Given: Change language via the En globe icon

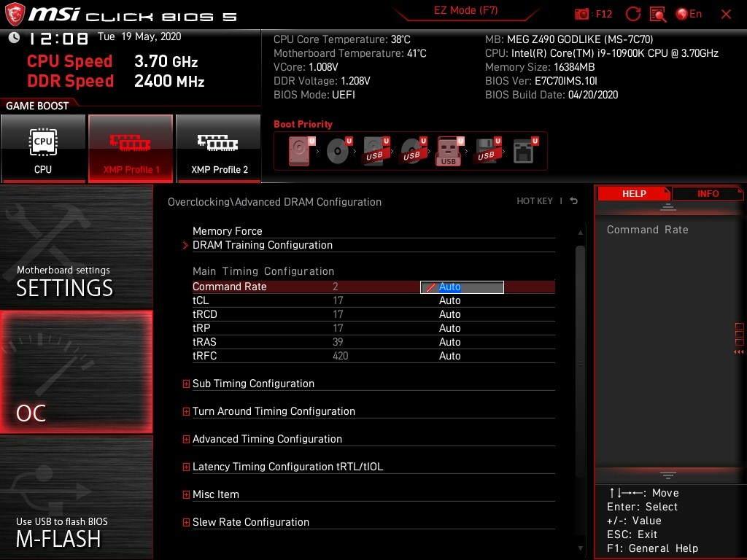Looking at the screenshot, I should (x=689, y=14).
